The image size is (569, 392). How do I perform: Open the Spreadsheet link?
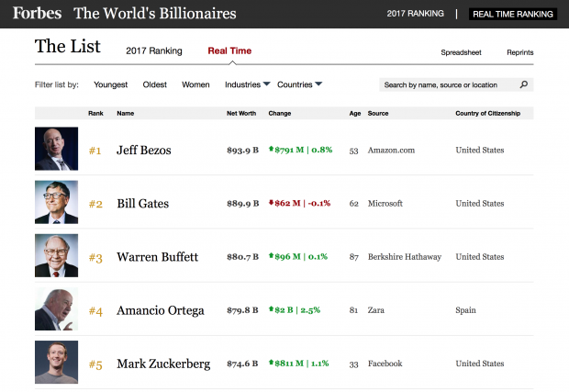pos(459,52)
